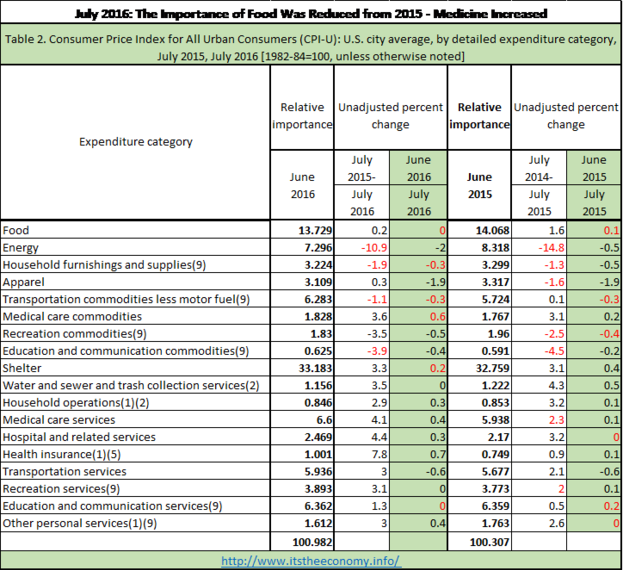The height and width of the screenshot is (570, 623).
Task: Select Shelter importance value 33.183
Action: coord(315,368)
